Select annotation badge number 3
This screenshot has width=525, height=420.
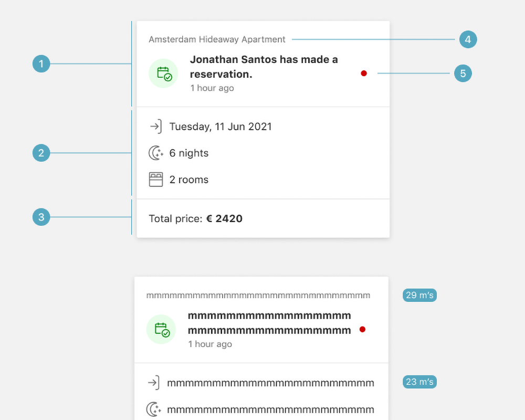[x=41, y=217]
